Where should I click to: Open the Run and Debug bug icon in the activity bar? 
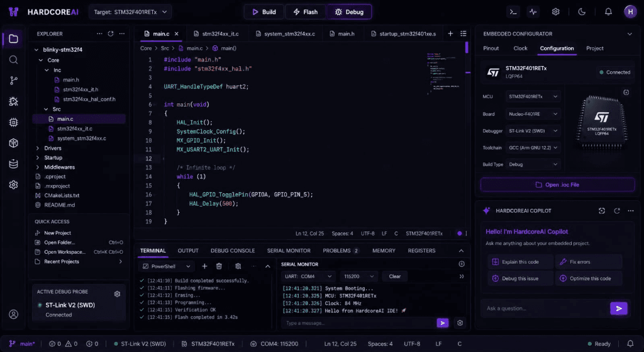pos(14,101)
